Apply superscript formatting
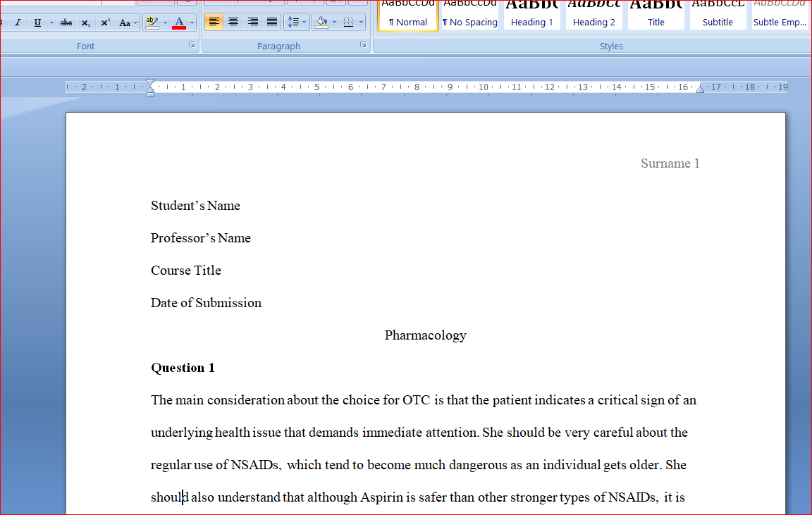The image size is (812, 515). tap(105, 23)
